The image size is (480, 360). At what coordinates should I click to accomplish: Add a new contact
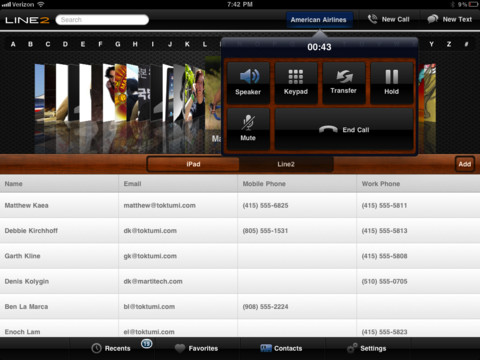coord(465,164)
